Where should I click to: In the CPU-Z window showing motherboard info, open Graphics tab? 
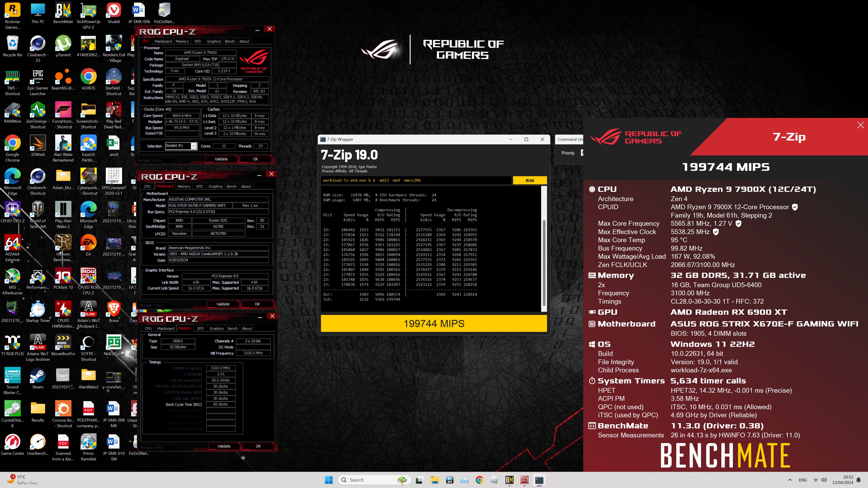coord(215,186)
